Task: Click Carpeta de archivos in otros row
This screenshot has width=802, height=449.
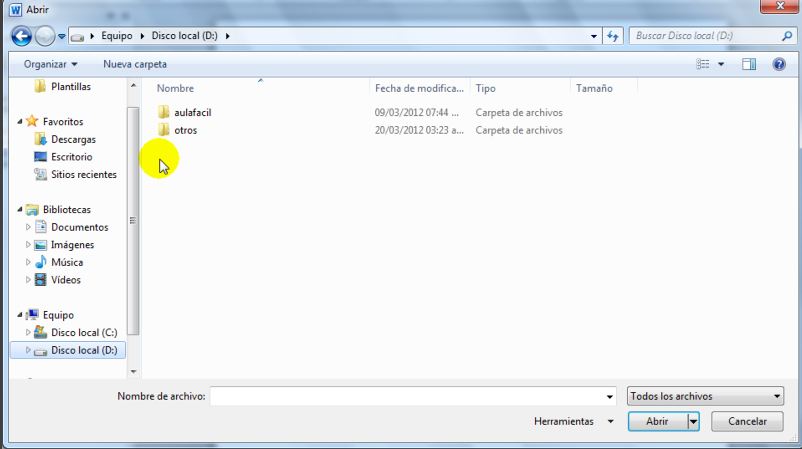Action: (x=519, y=130)
